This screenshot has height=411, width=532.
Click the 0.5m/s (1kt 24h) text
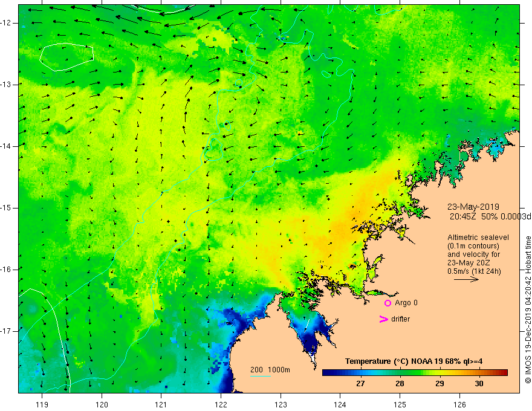(474, 271)
